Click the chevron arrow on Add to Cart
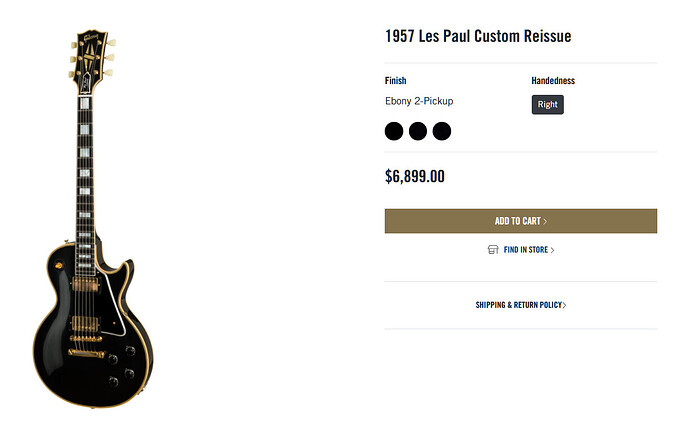Screen dimensions: 690x429 [545, 221]
